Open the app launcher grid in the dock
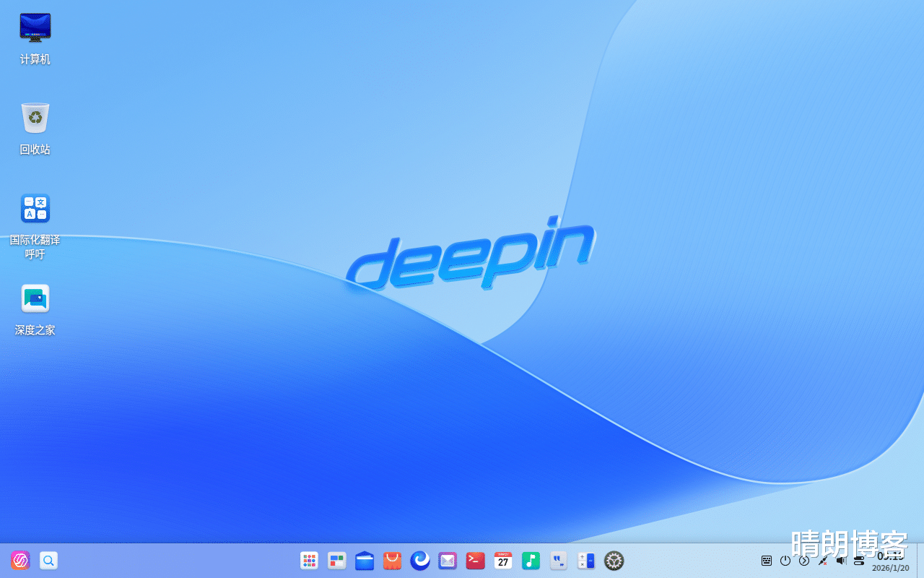The image size is (924, 578). [309, 560]
